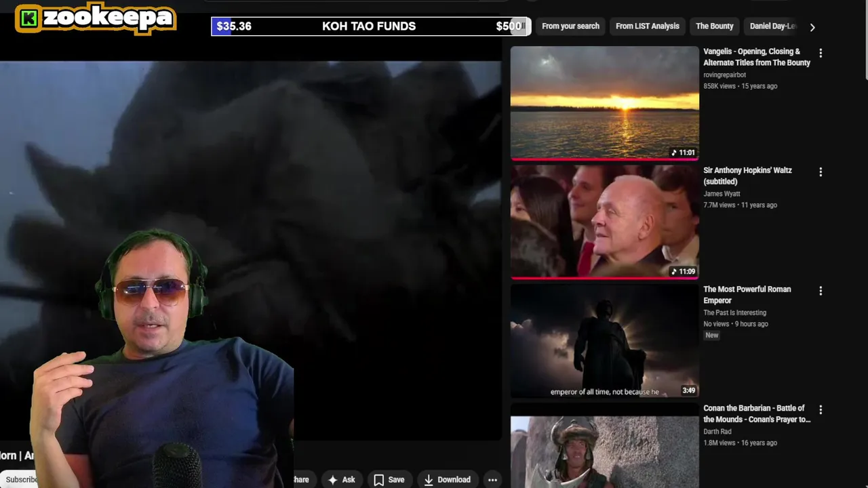Screen dimensions: 868x488
Task: Select the 'From your search' chip
Action: click(570, 26)
